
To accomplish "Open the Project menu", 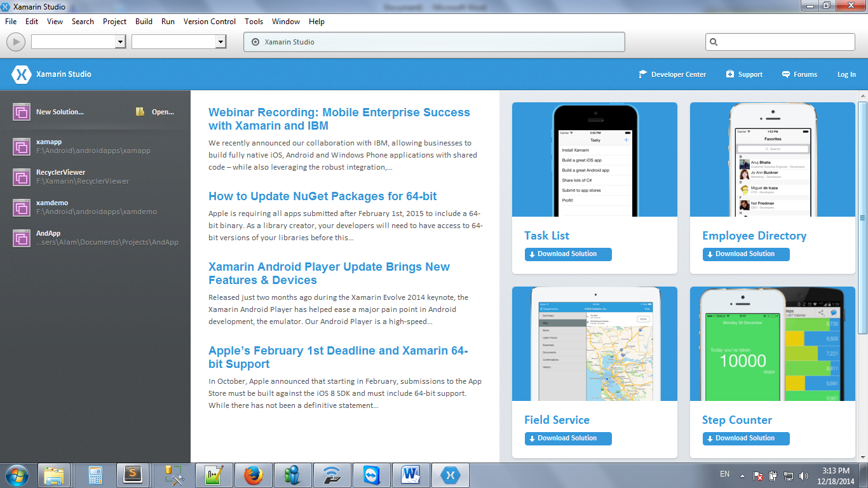I will 115,22.
